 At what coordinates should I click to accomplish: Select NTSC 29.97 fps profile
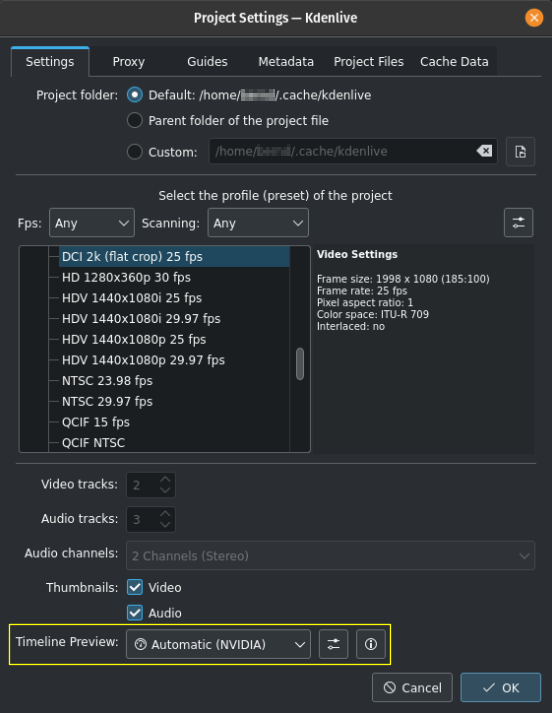[x=174, y=402]
